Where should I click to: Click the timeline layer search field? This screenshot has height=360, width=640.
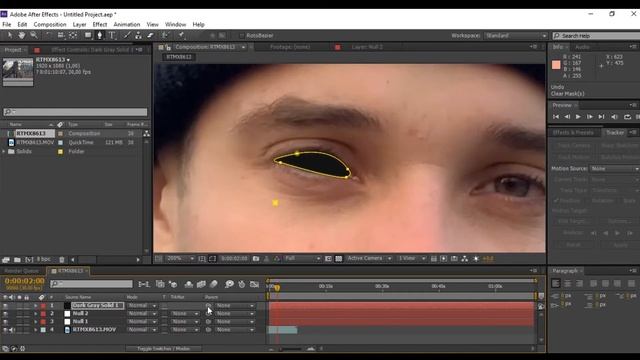coord(91,284)
